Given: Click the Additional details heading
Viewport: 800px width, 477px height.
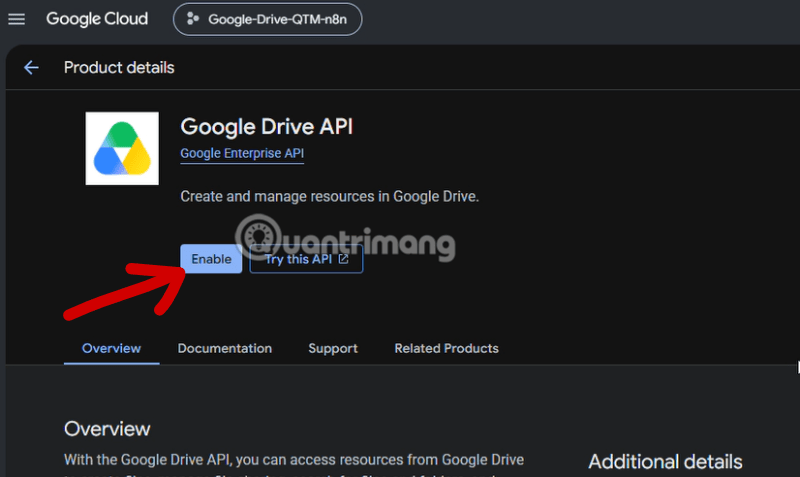Looking at the screenshot, I should tap(665, 462).
